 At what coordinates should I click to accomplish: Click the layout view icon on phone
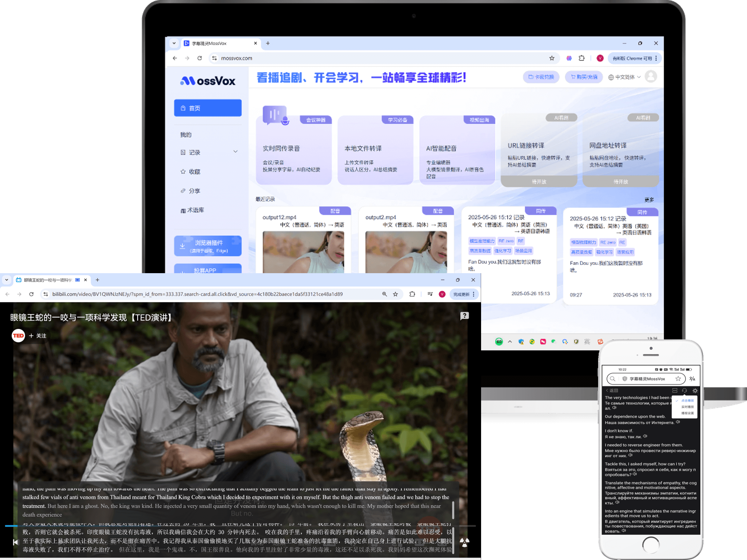pos(675,390)
